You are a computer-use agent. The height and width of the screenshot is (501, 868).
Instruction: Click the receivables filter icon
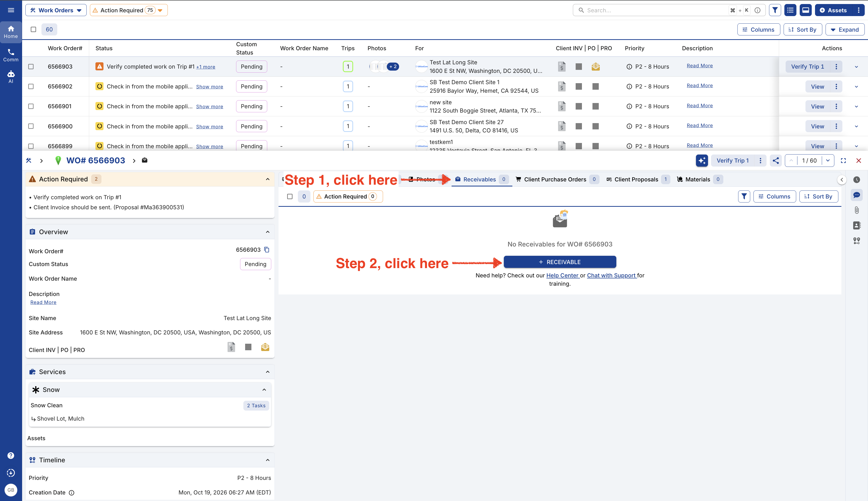(744, 196)
